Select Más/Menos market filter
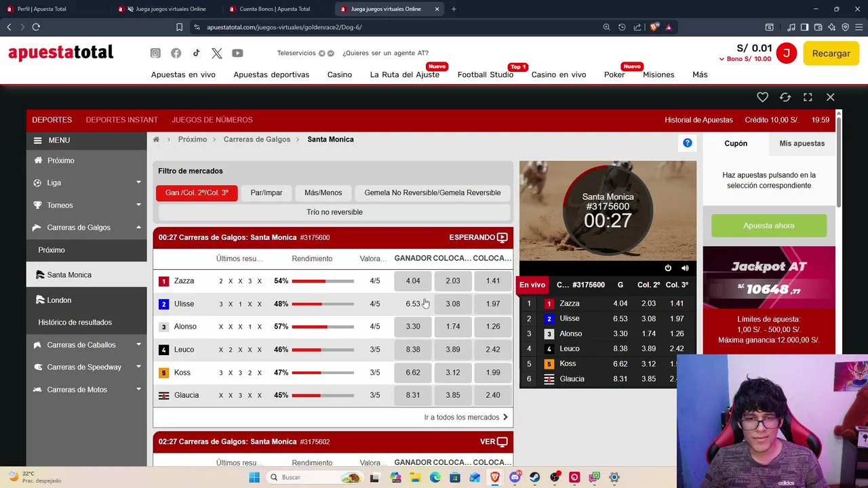 (323, 193)
